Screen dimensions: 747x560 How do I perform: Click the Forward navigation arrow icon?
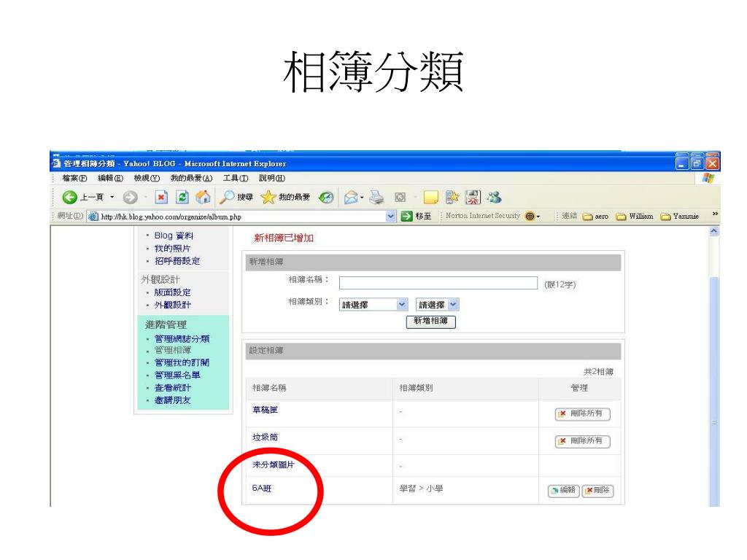coord(130,197)
